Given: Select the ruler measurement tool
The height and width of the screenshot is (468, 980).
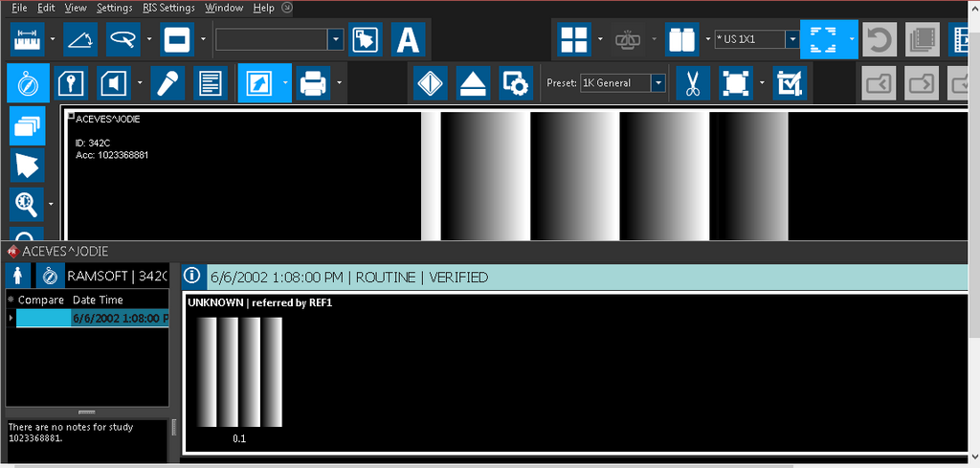Looking at the screenshot, I should pos(28,39).
